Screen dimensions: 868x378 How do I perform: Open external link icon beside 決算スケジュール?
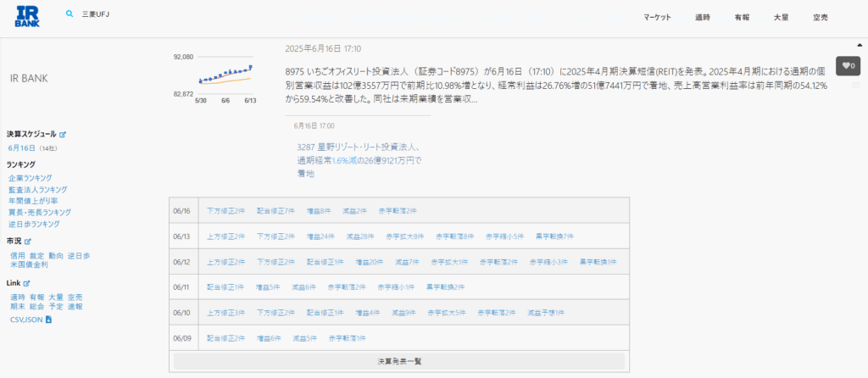click(63, 135)
